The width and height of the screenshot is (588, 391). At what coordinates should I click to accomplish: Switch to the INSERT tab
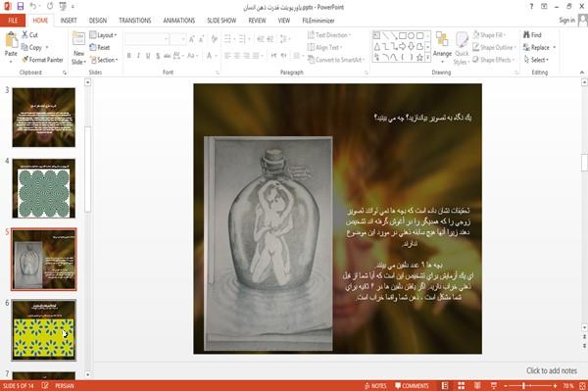69,21
